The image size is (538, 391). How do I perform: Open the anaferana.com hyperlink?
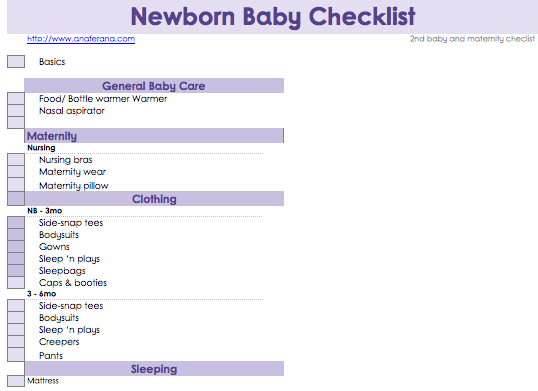tap(81, 39)
